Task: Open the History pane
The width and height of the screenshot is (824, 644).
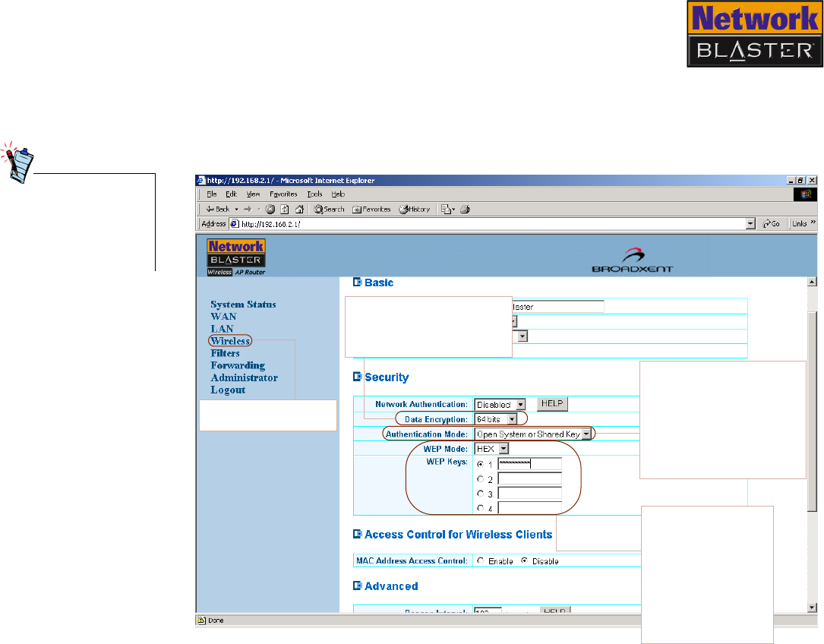Action: pos(414,210)
